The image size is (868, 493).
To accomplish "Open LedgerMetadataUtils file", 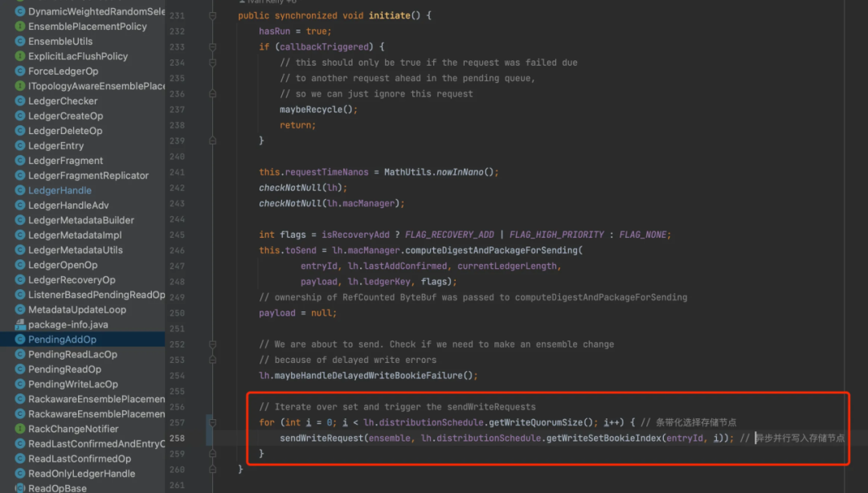I will pos(76,250).
